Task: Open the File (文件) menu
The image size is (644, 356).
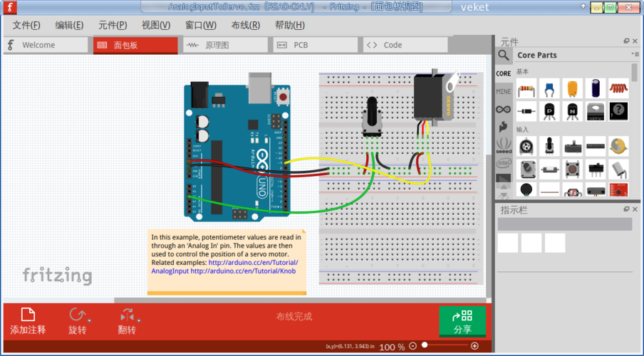Action: click(x=26, y=26)
